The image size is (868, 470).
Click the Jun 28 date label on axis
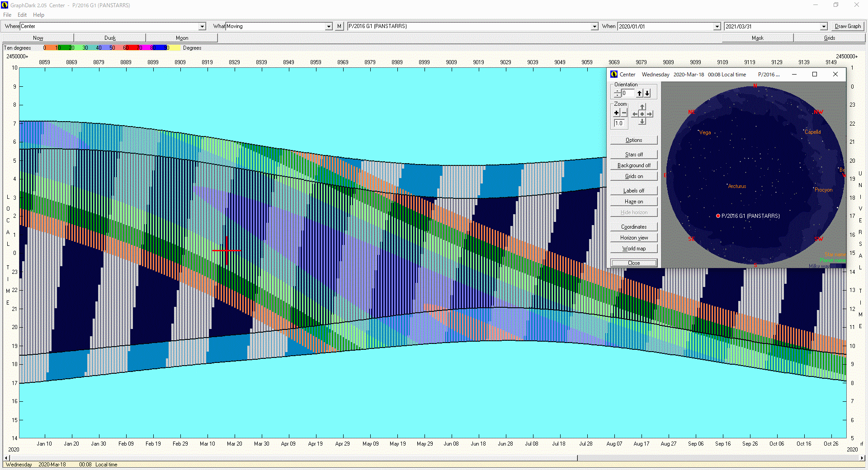click(505, 444)
